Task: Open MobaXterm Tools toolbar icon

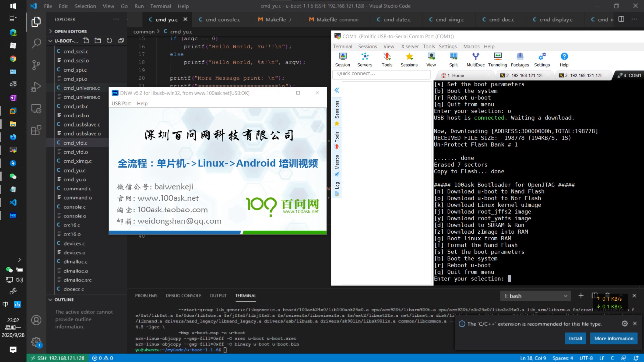Action: point(387,59)
